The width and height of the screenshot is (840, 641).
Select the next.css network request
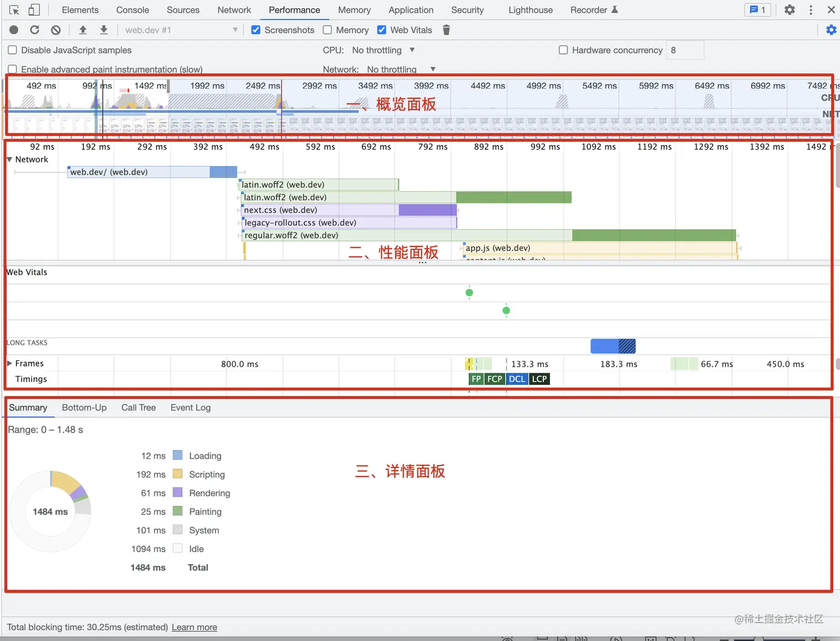coord(349,210)
